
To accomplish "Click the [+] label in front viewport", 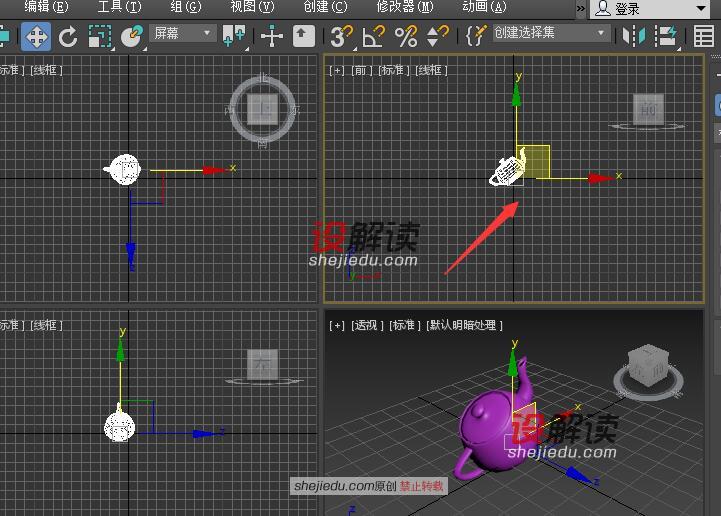I will (337, 70).
